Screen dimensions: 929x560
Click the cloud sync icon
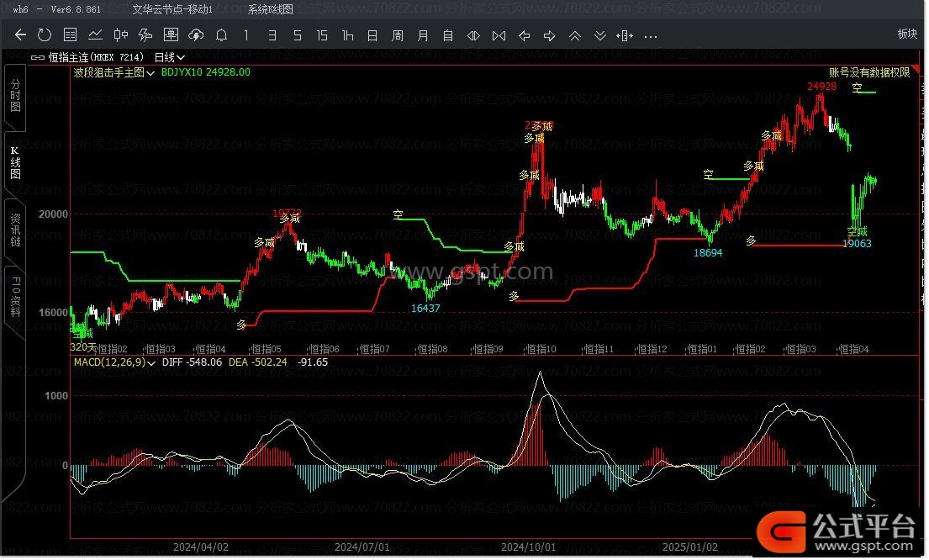pos(196,35)
